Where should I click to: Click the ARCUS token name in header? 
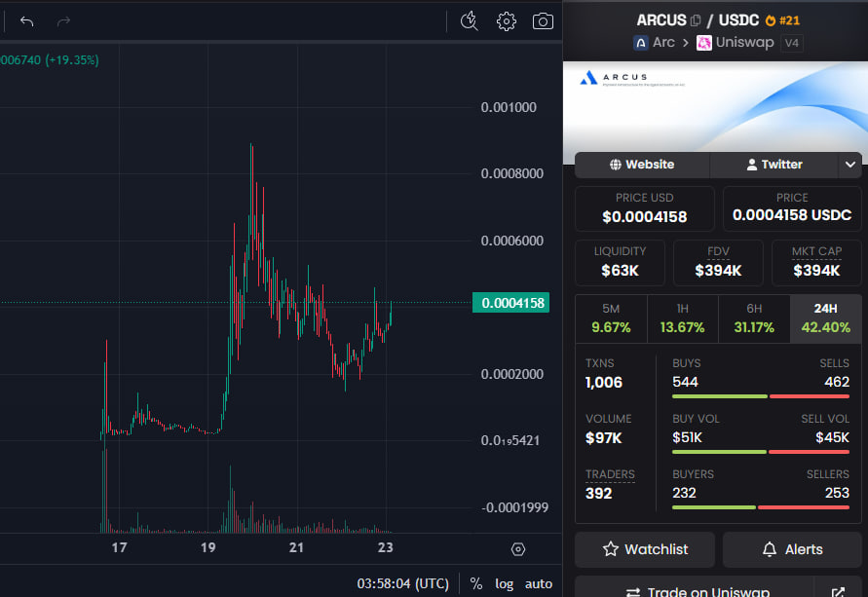660,20
